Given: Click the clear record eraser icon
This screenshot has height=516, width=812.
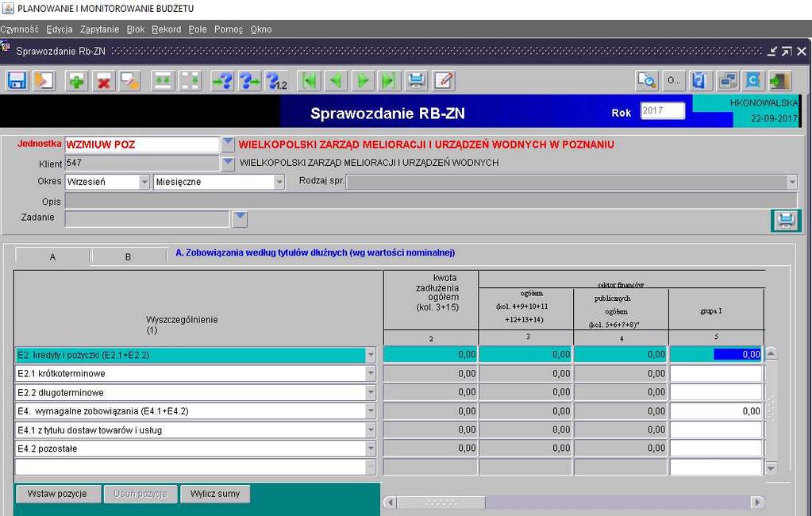Looking at the screenshot, I should pyautogui.click(x=129, y=81).
